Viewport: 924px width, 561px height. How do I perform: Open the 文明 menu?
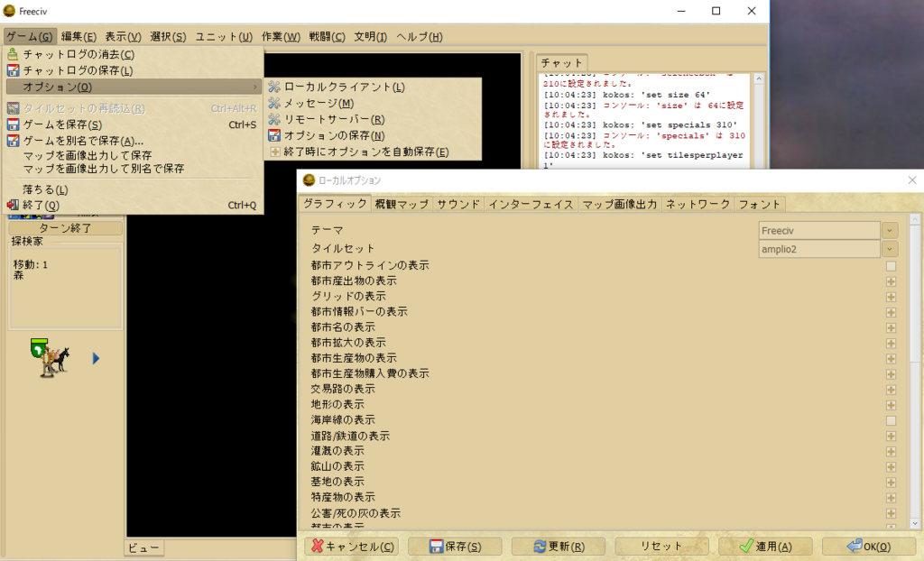[x=370, y=37]
